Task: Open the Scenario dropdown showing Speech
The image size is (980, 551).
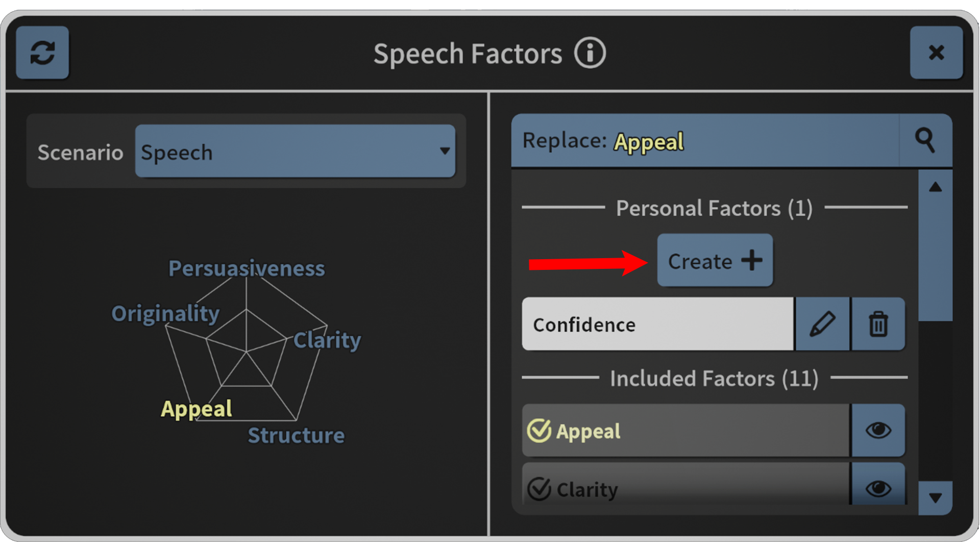Action: click(x=295, y=152)
